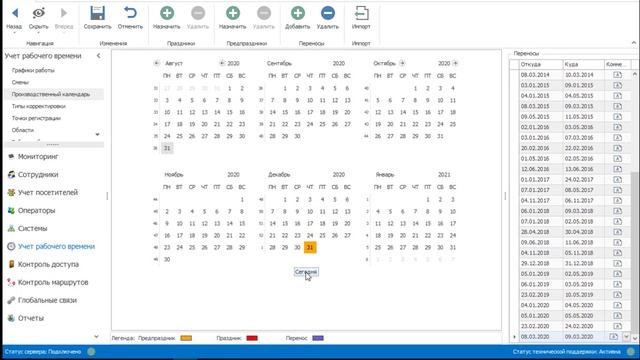Click the Перенос purple legend swatch

(x=318, y=338)
